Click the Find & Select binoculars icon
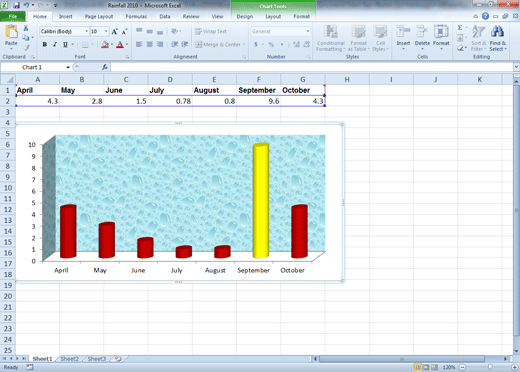This screenshot has height=372, width=520. (x=497, y=32)
